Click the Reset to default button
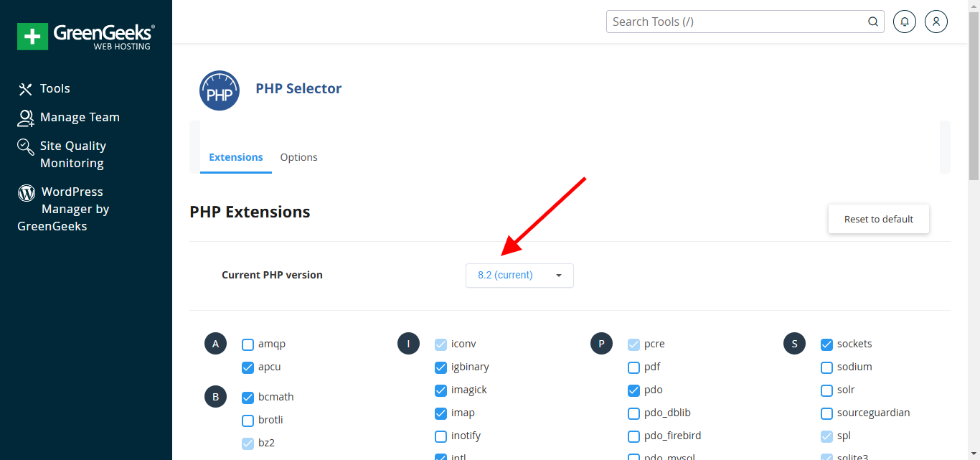Image resolution: width=980 pixels, height=460 pixels. click(878, 219)
